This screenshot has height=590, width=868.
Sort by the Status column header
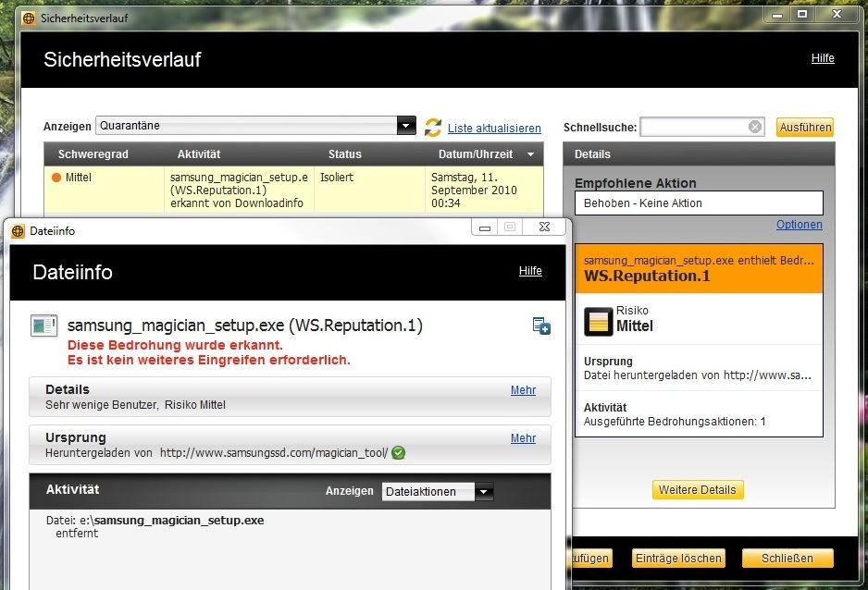pyautogui.click(x=344, y=154)
